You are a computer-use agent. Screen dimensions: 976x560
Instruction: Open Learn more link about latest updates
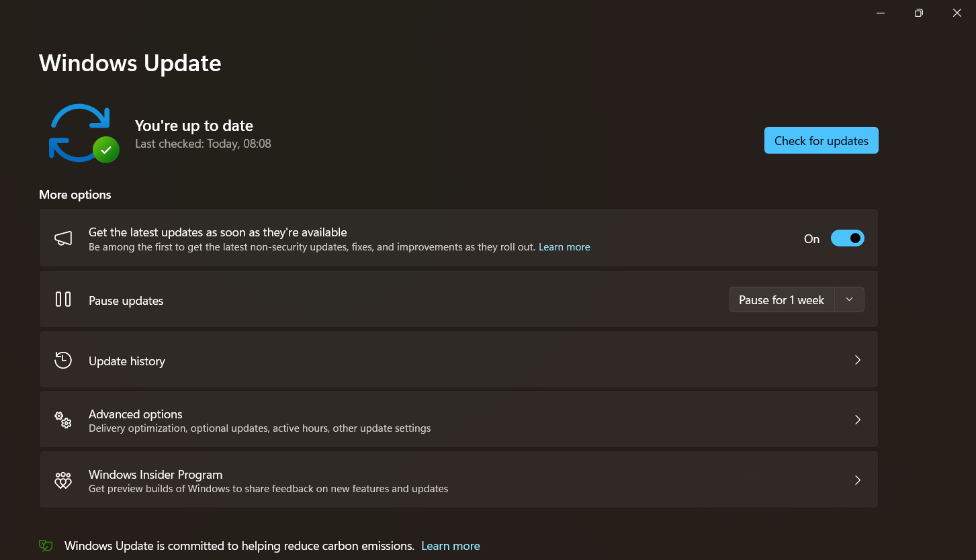[x=564, y=247]
